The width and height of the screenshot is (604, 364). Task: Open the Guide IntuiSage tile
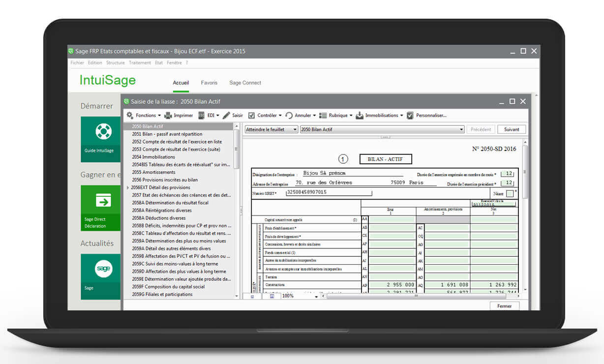point(101,139)
